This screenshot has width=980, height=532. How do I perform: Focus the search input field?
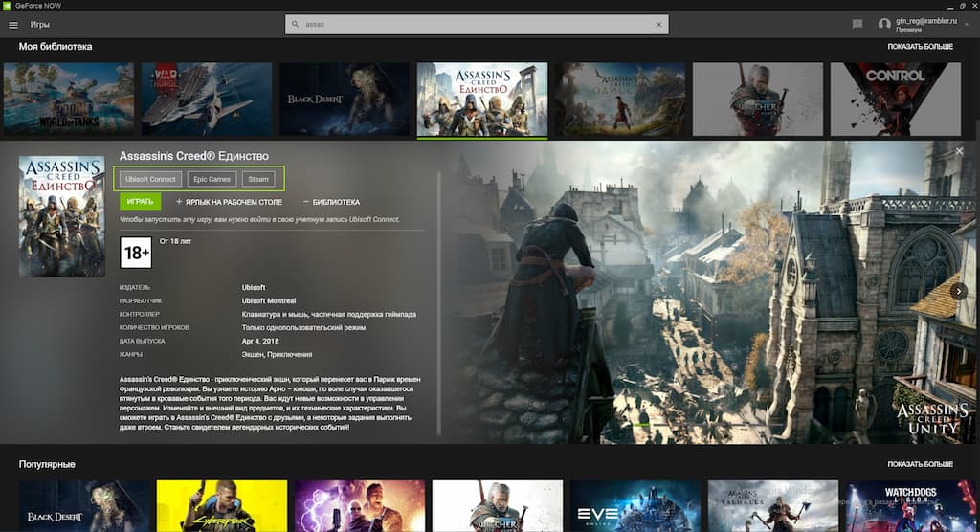(477, 24)
